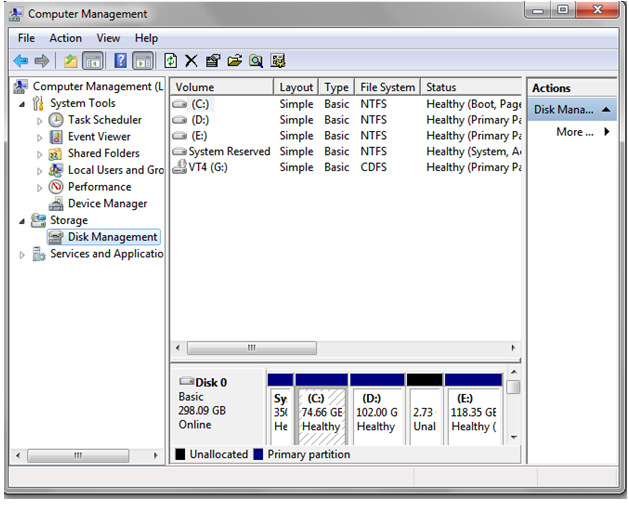Open the Help menu
This screenshot has width=629, height=505.
(146, 38)
